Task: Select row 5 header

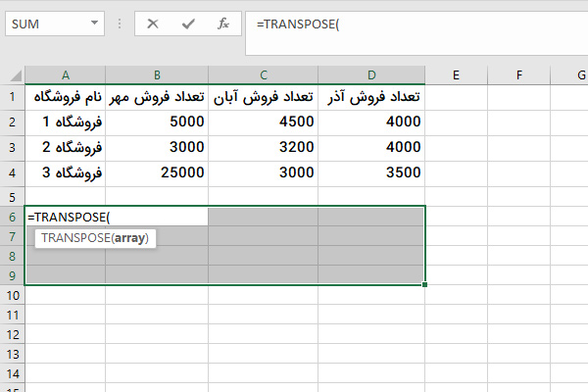Action: 13,197
